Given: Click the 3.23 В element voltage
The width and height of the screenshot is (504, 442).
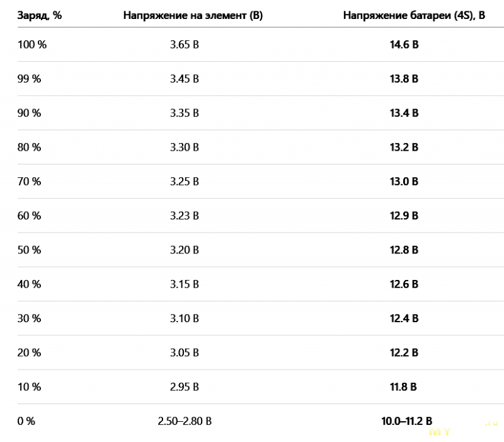Looking at the screenshot, I should click(184, 216).
